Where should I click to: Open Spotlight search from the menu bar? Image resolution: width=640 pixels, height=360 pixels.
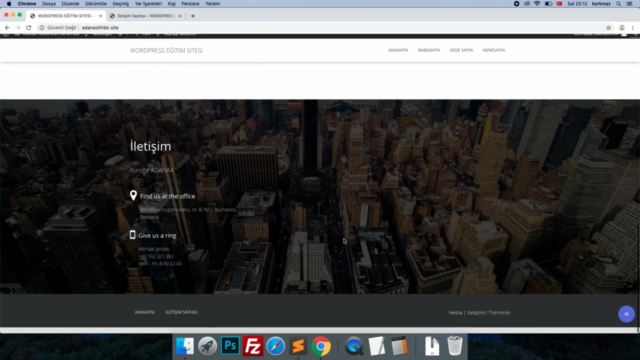(619, 4)
